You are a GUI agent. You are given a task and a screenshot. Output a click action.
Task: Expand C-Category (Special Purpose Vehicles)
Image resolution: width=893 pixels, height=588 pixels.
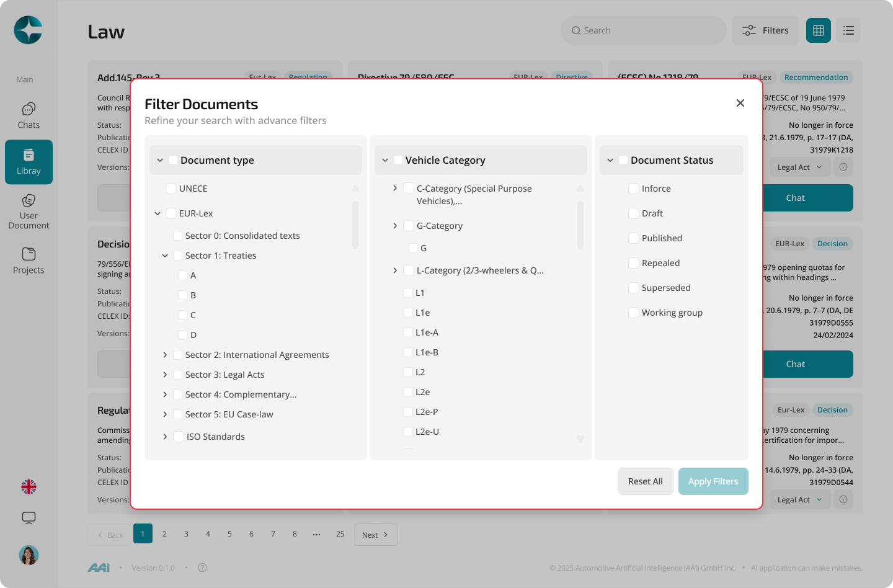(395, 188)
